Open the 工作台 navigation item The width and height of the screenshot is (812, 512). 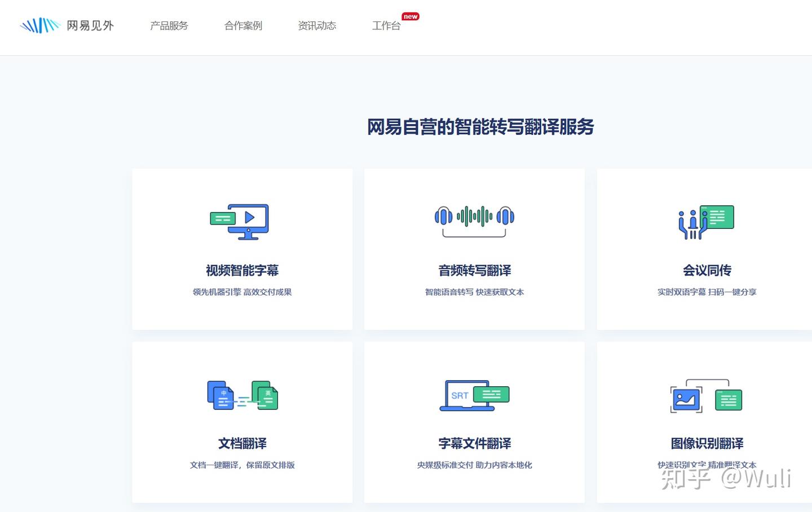tap(386, 25)
